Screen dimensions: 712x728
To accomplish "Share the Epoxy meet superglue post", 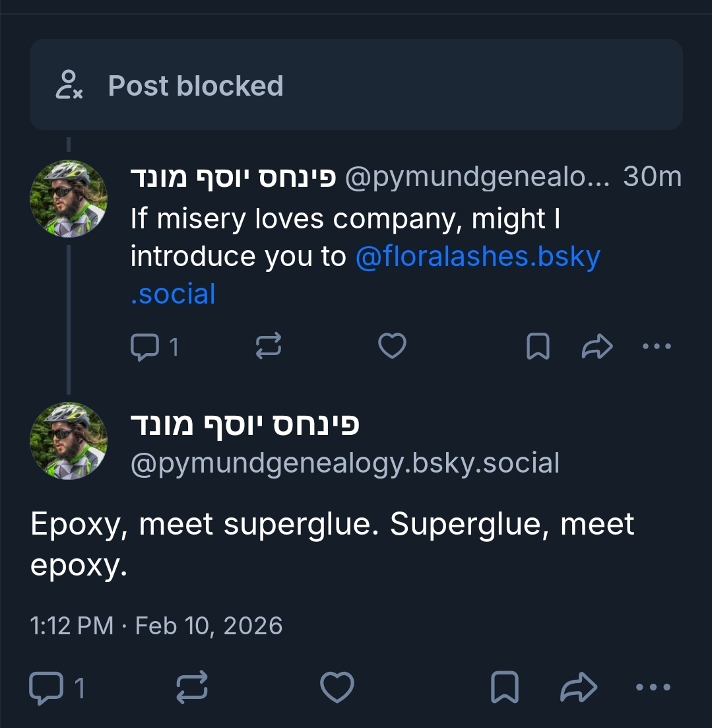I will (x=578, y=688).
